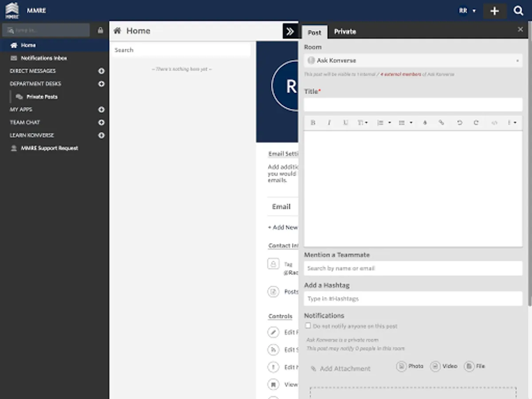Image resolution: width=532 pixels, height=399 pixels.
Task: Attach a Photo to the post
Action: [x=410, y=366]
